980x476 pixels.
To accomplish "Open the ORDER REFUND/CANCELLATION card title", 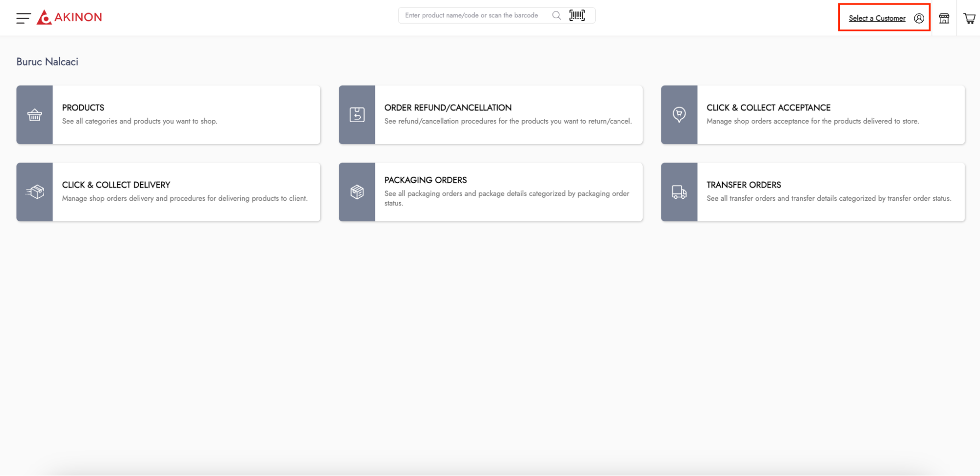I will point(448,107).
